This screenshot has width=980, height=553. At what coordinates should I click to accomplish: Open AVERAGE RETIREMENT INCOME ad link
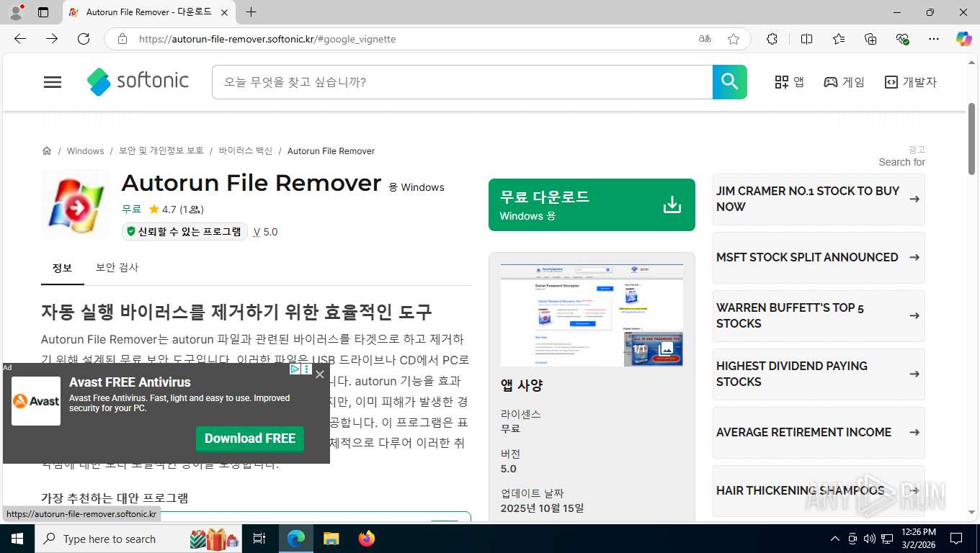pyautogui.click(x=819, y=432)
